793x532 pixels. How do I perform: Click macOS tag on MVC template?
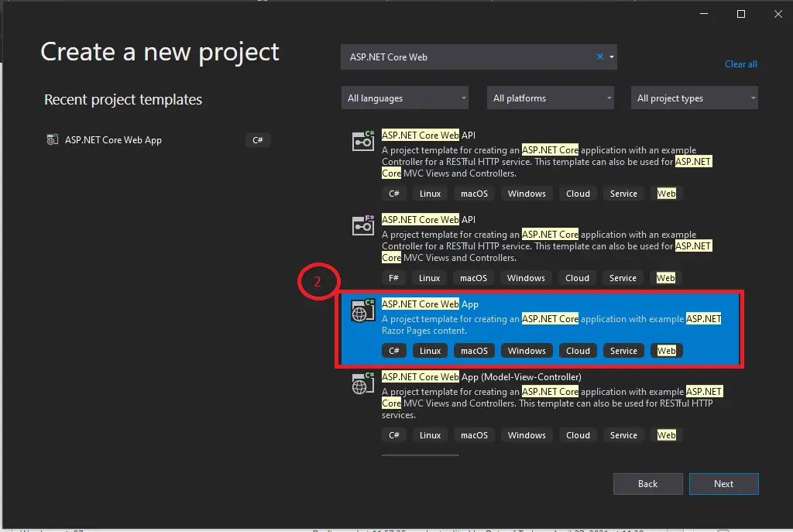pyautogui.click(x=475, y=435)
